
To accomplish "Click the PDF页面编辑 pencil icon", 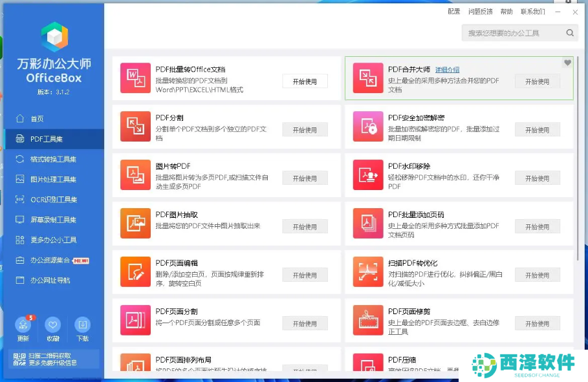I will pos(135,271).
